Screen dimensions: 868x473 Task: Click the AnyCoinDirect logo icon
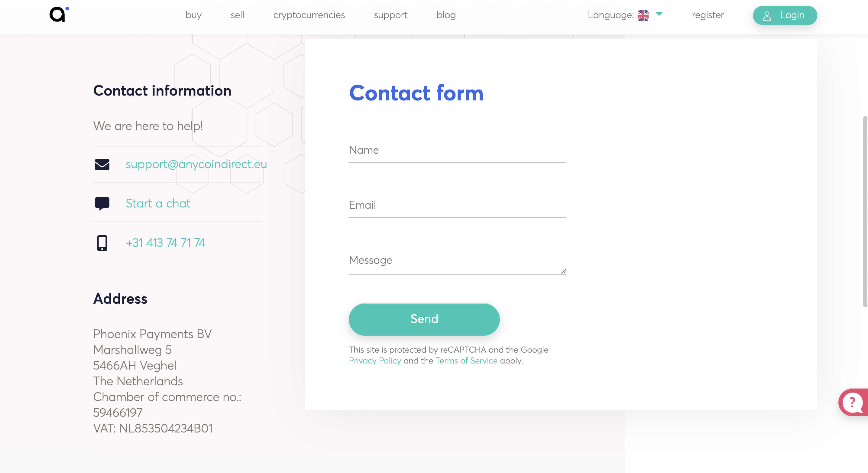tap(58, 15)
